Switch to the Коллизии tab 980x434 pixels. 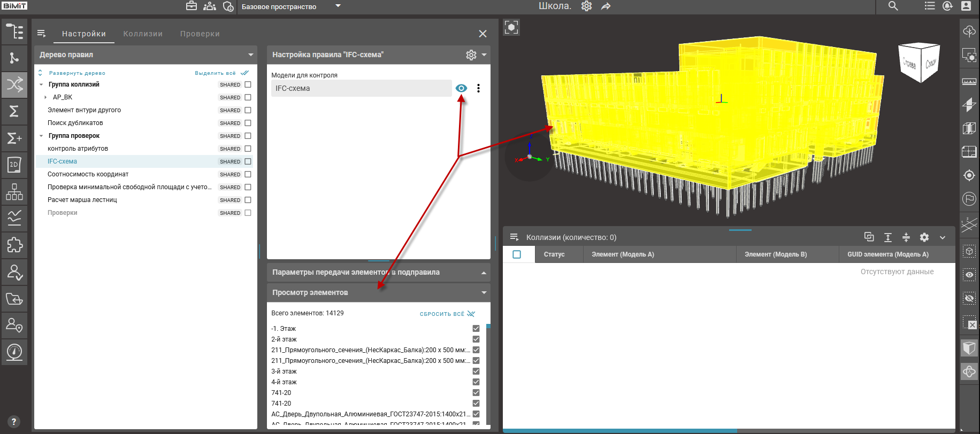point(143,34)
